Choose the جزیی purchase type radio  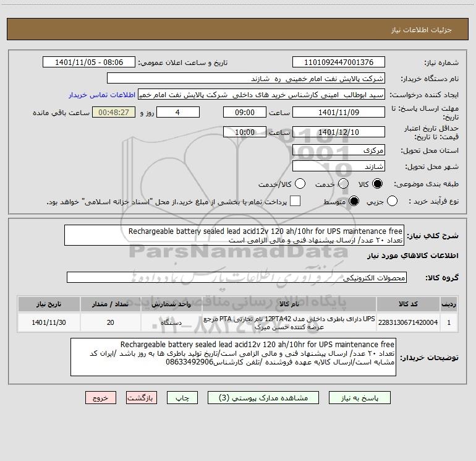[x=392, y=201]
